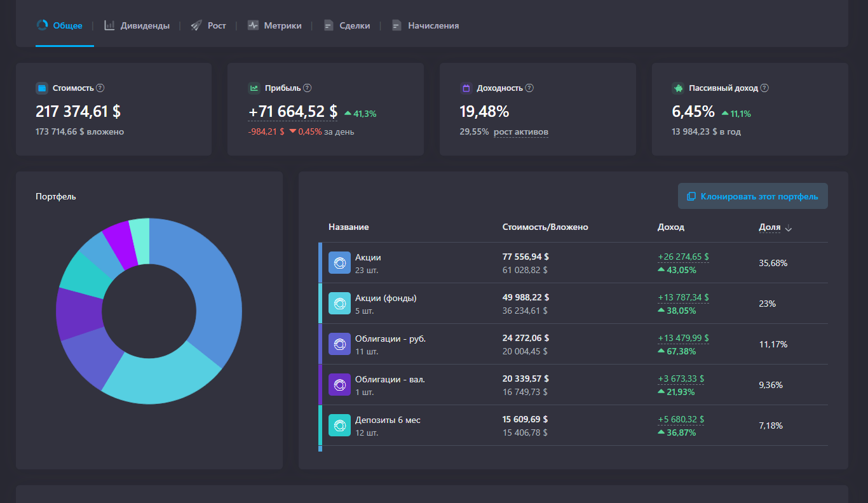This screenshot has height=503, width=868.
Task: Click the Депозиты 6 мес category icon
Action: click(x=339, y=426)
